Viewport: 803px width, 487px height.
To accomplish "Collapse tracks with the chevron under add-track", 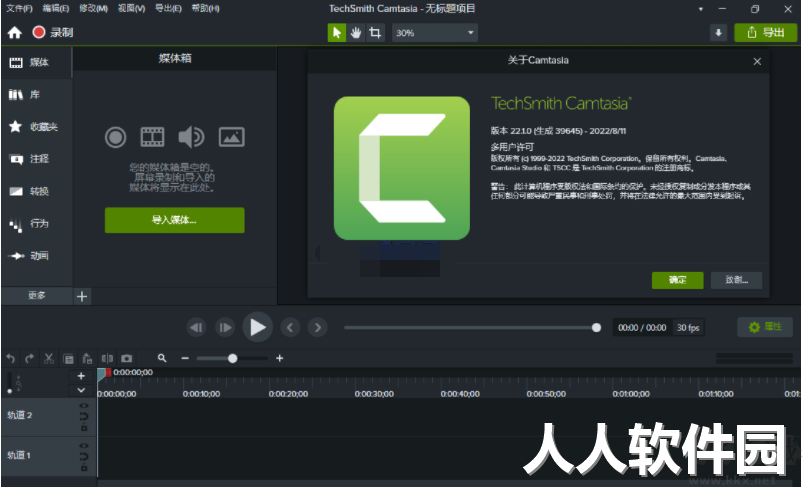I will click(81, 390).
